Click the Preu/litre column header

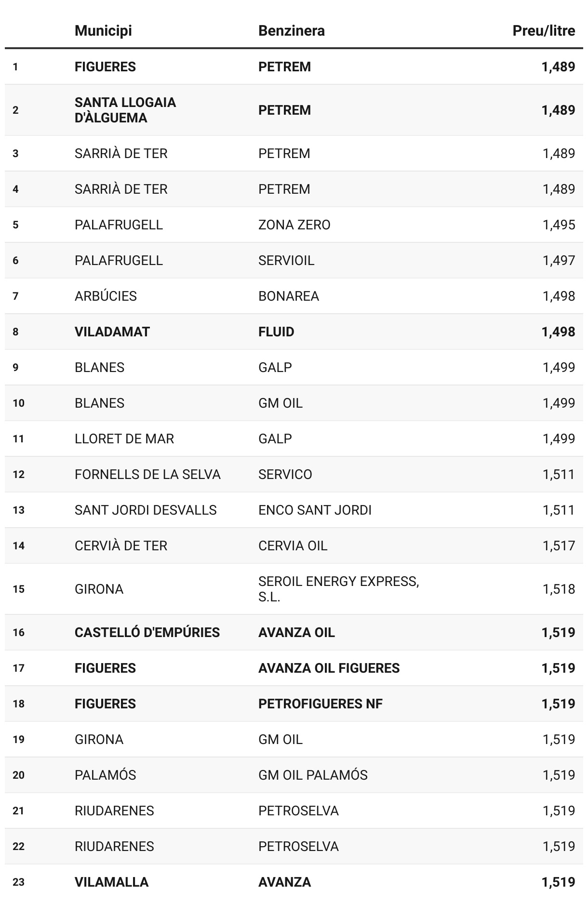coord(543,31)
